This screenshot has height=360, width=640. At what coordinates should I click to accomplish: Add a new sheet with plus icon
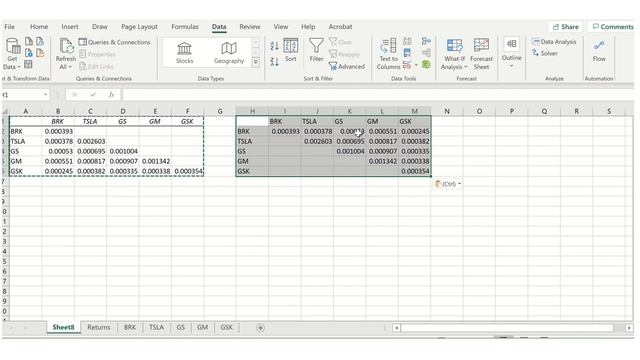[x=260, y=328]
